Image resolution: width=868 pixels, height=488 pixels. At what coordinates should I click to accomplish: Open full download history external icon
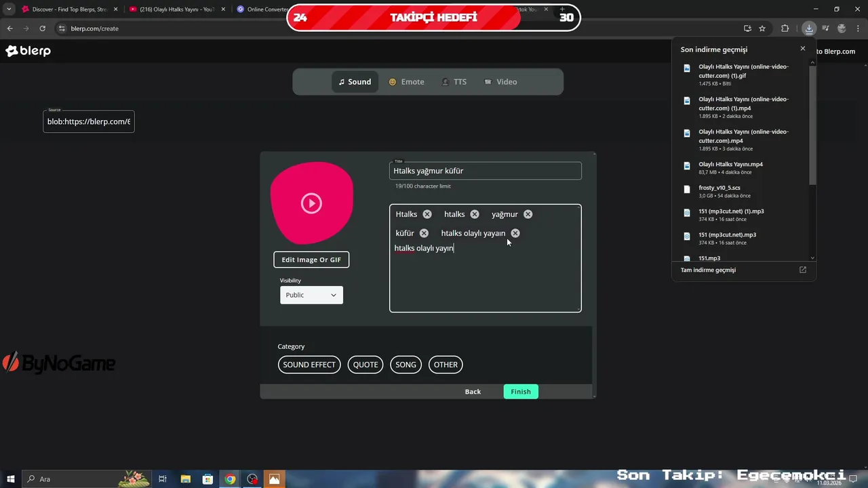click(x=803, y=270)
